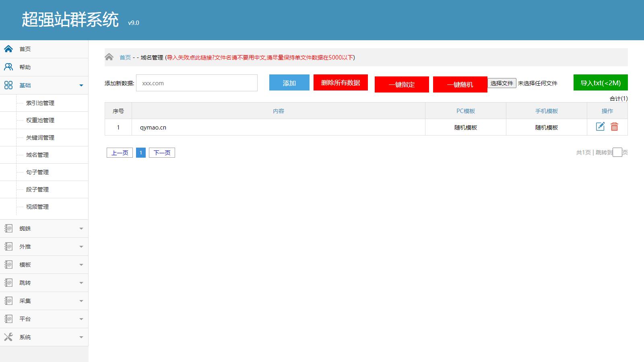Open 关键词管理 in the sidebar
644x362 pixels.
[40, 138]
